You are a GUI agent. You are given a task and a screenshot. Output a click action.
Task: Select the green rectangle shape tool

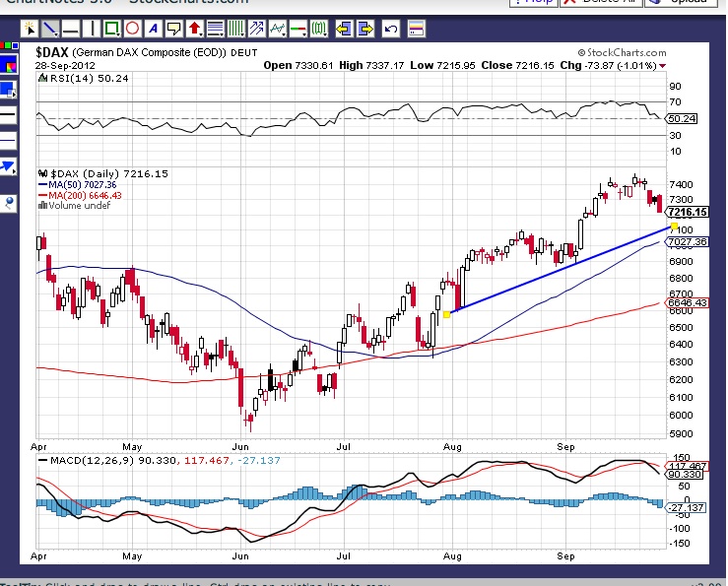[110, 29]
